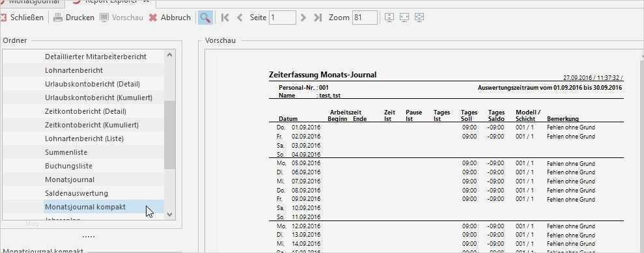Image resolution: width=644 pixels, height=253 pixels.
Task: Click the Vorschau toolbar button
Action: tap(122, 18)
